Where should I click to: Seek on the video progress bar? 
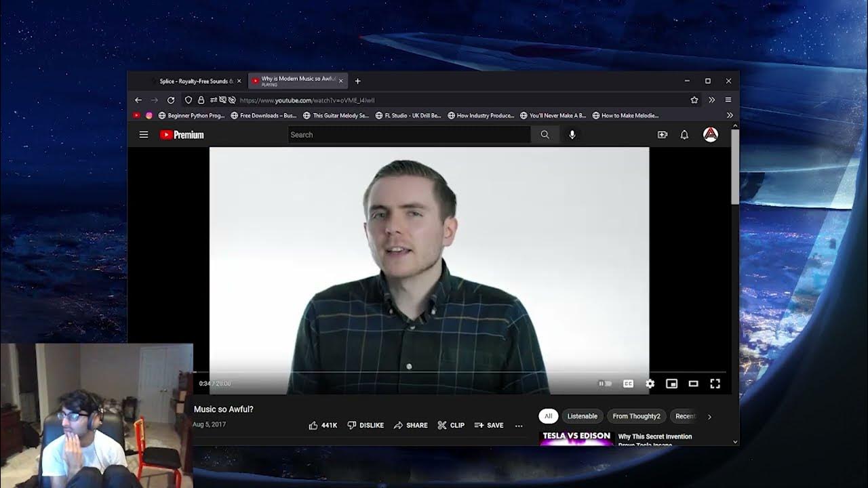tap(460, 373)
